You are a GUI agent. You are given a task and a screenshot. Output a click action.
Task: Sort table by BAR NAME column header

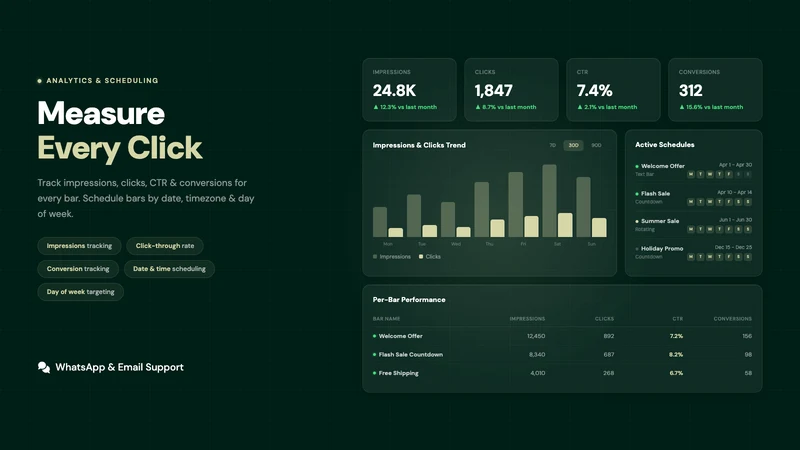(x=386, y=319)
